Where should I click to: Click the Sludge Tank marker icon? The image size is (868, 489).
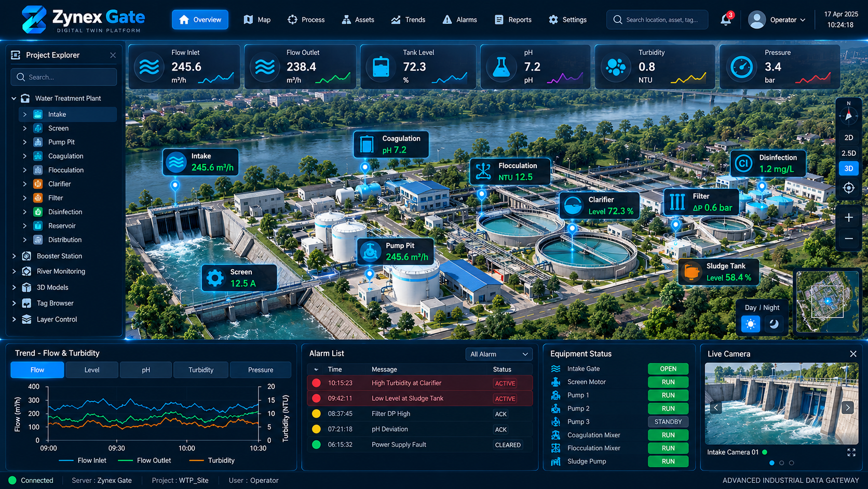(x=691, y=272)
